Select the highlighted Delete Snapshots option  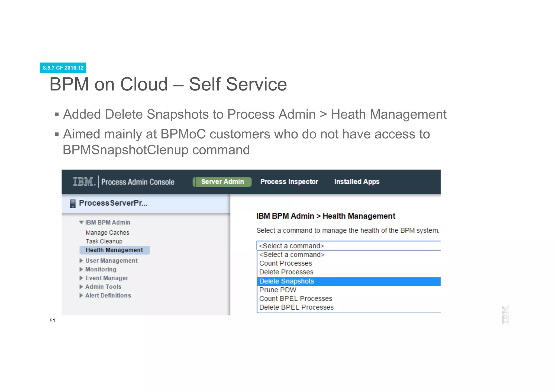pos(349,281)
